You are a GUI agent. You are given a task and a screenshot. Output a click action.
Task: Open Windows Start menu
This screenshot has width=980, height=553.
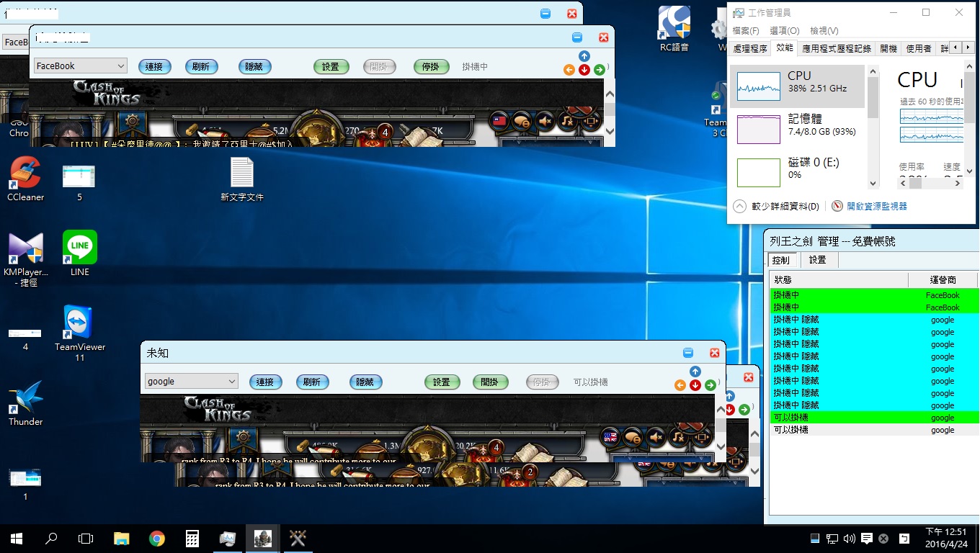[x=17, y=539]
